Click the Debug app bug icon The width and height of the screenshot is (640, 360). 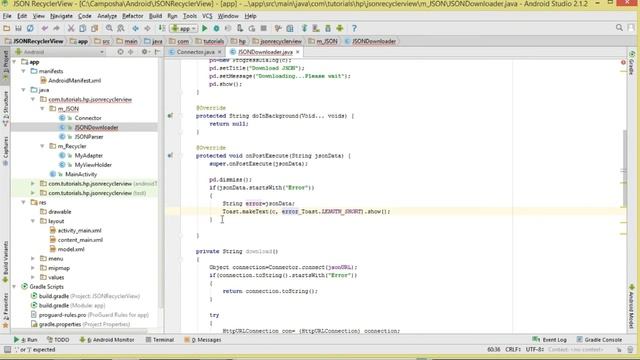click(216, 28)
